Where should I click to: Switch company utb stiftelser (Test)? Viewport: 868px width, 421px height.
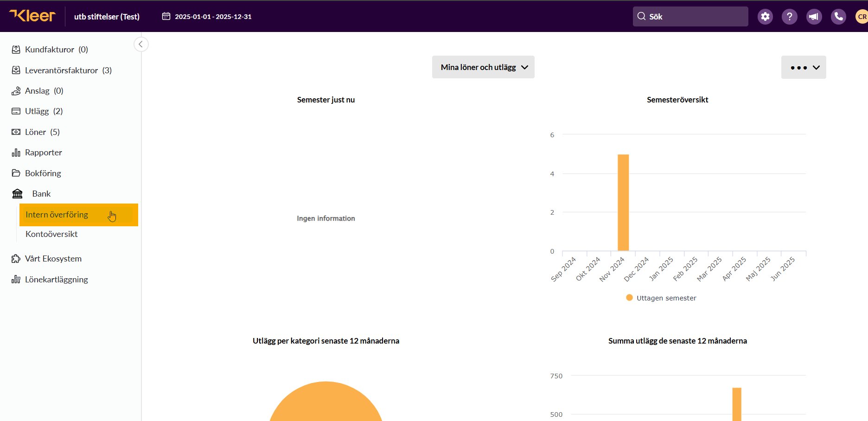(x=107, y=17)
